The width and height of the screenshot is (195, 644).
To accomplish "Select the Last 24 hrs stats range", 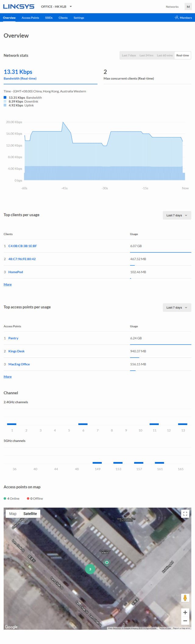I will 146,55.
